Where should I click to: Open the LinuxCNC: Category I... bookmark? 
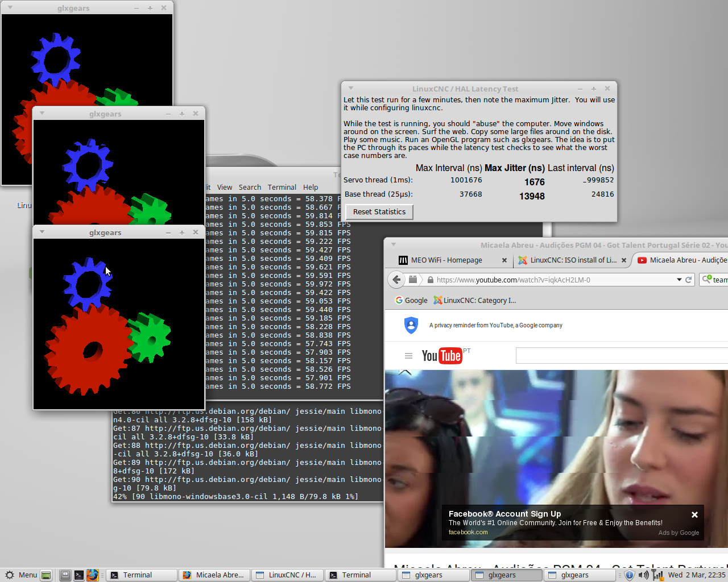(474, 301)
